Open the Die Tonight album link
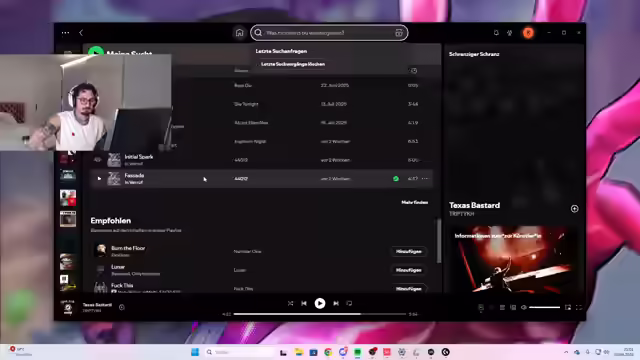The height and width of the screenshot is (360, 640). [x=246, y=104]
